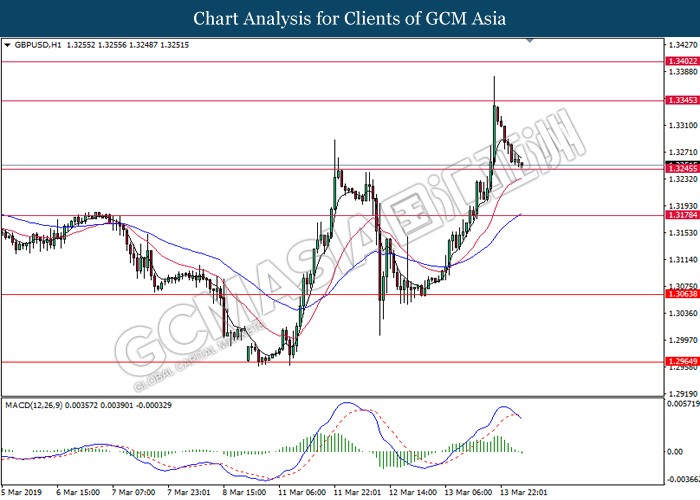The image size is (700, 500).
Task: Click the 1.31530 price axis value
Action: coord(683,233)
